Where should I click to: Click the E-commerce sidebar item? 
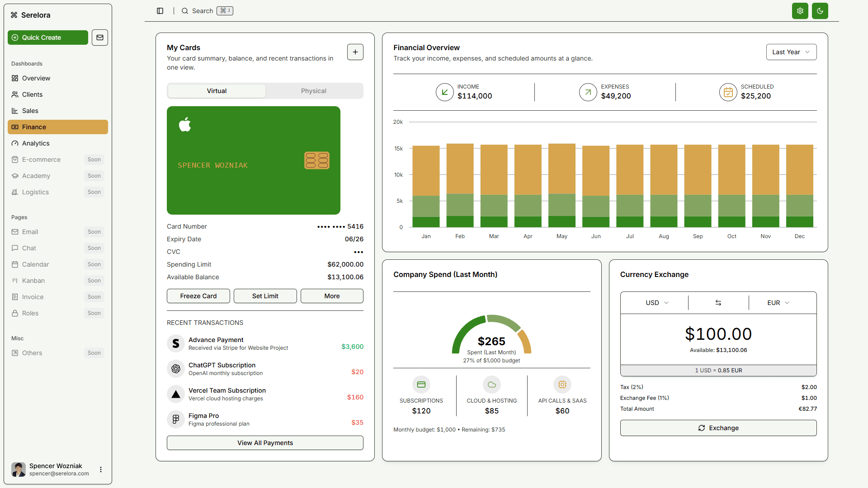[58, 160]
